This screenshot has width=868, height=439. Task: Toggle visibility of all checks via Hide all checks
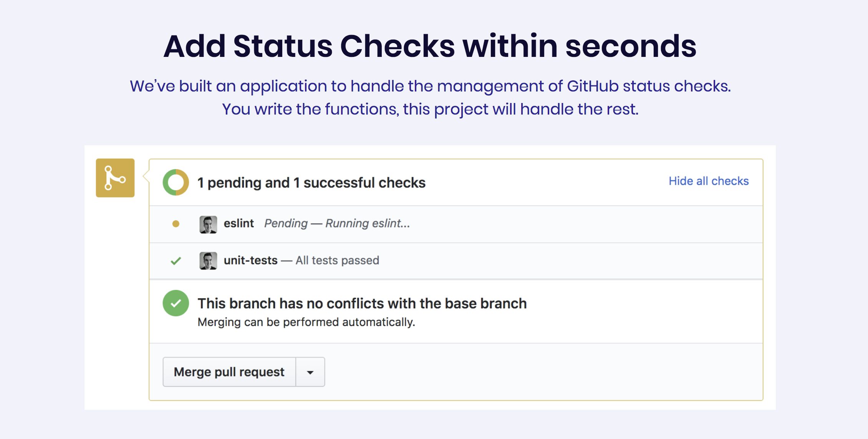[709, 181]
